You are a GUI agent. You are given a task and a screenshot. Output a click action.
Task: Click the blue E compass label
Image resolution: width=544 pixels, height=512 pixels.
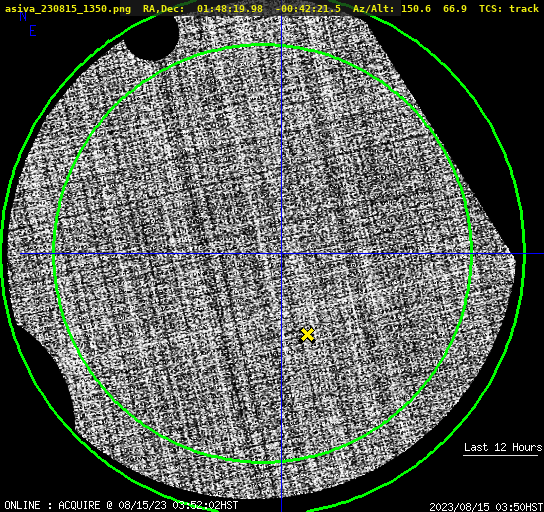[33, 31]
